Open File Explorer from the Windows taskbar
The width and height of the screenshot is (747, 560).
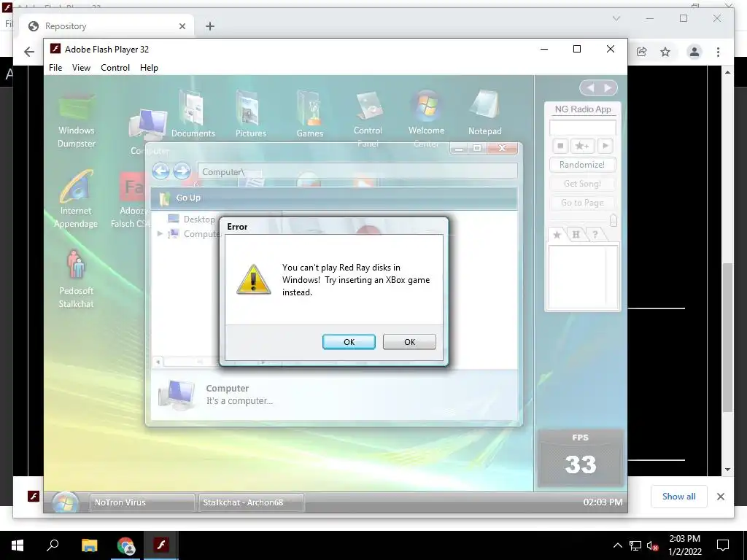pyautogui.click(x=89, y=545)
